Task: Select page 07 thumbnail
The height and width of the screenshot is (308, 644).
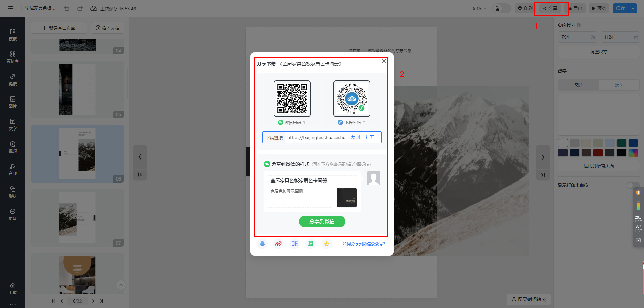Action: coord(77,217)
